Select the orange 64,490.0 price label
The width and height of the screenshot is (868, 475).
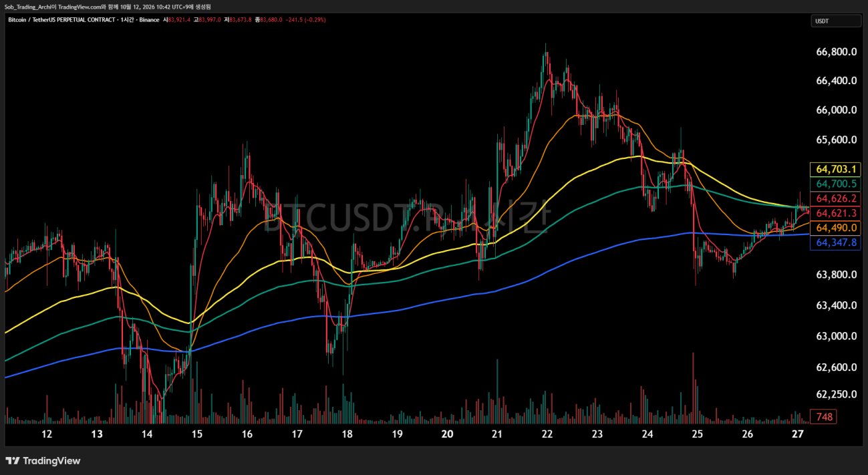tap(835, 228)
